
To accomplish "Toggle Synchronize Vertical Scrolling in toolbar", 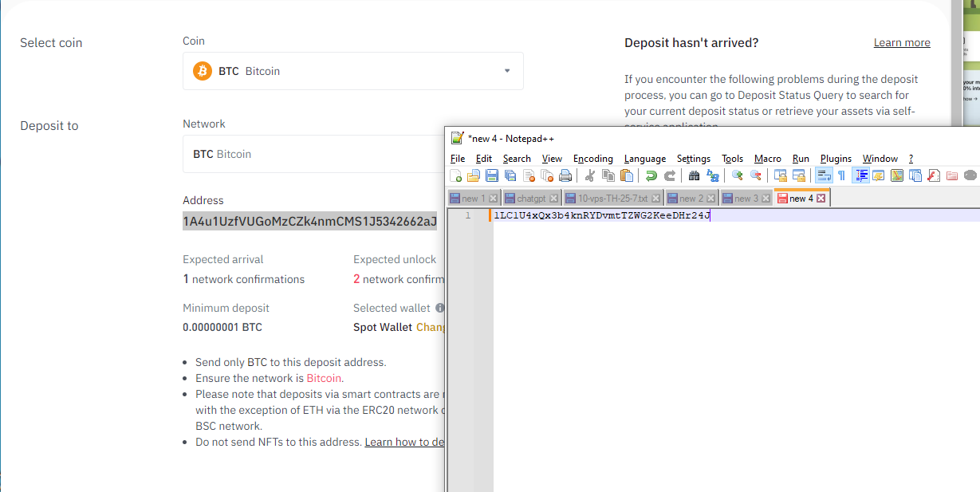I will pos(780,175).
